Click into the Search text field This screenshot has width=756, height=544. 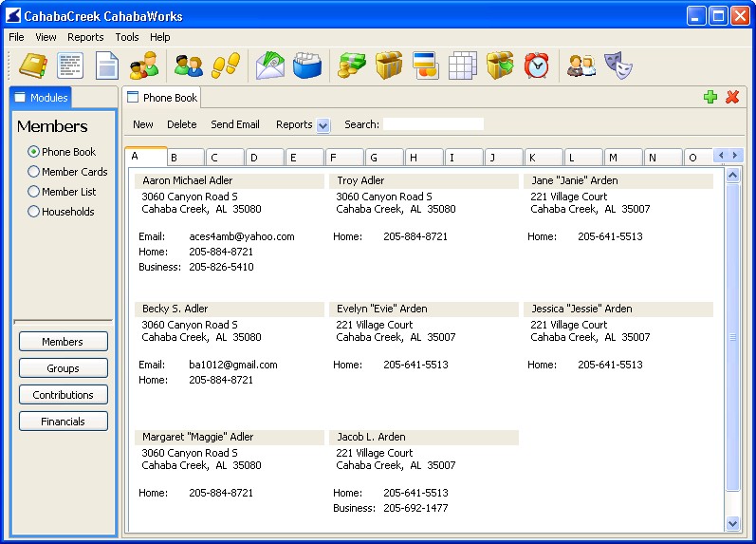tap(433, 124)
